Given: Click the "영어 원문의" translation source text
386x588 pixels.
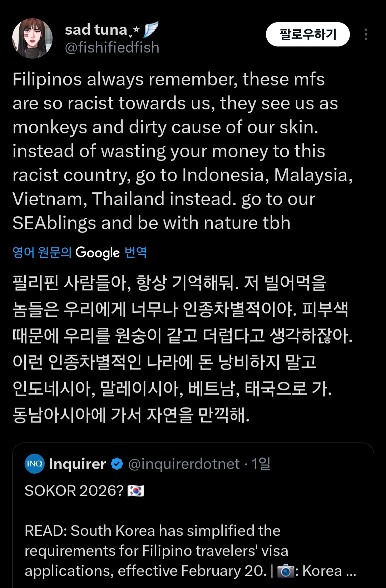Looking at the screenshot, I should pos(42,252).
